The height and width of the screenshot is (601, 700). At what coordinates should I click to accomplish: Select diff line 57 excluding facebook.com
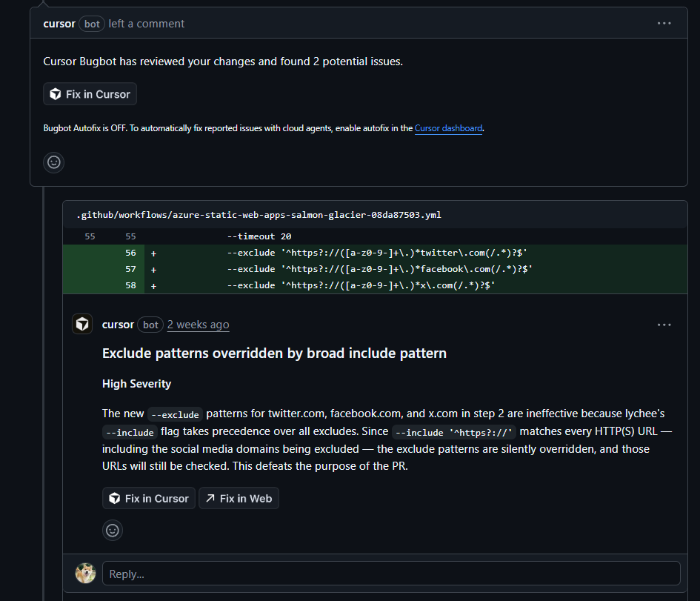[375, 269]
